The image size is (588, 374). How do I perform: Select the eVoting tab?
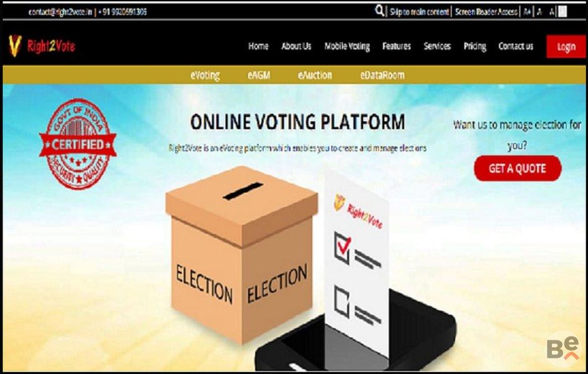[x=205, y=75]
